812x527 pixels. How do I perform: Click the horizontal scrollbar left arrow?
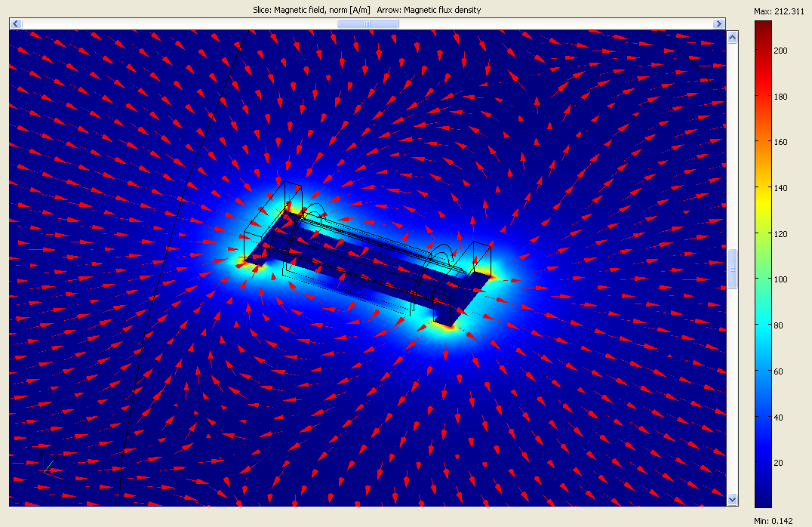click(x=14, y=24)
